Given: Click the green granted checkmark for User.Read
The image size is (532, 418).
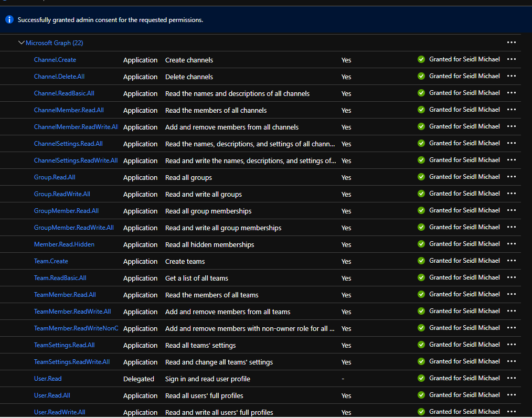Looking at the screenshot, I should tap(421, 378).
